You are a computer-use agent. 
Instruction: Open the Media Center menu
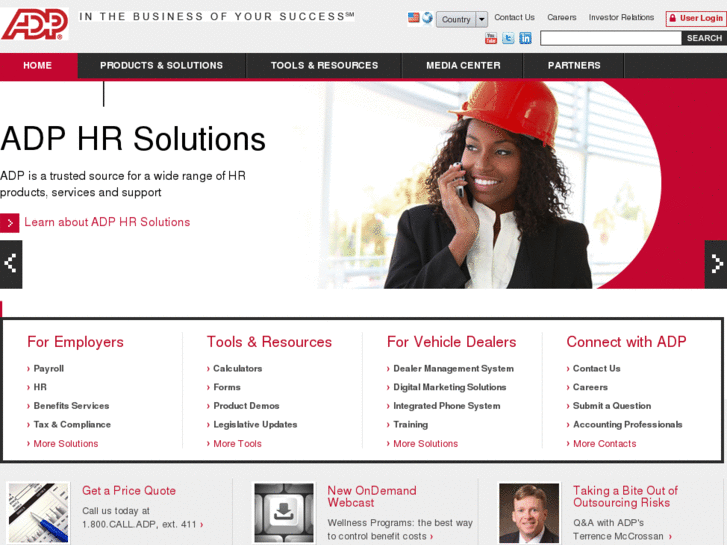(463, 65)
